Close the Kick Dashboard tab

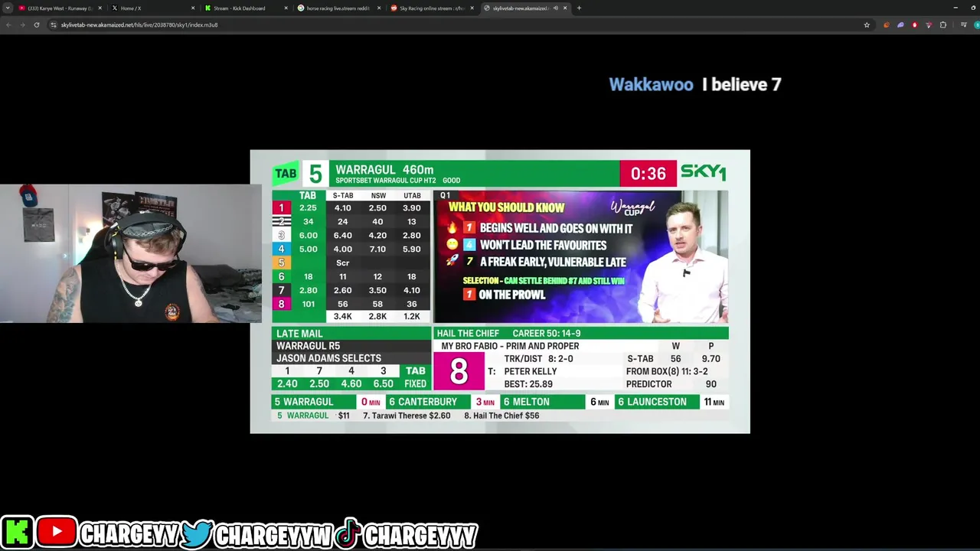(x=286, y=8)
